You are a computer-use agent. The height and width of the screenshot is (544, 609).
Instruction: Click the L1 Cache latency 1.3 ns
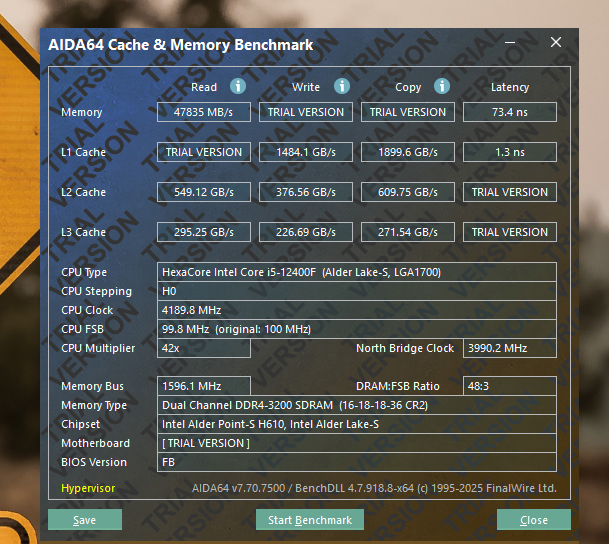coord(510,152)
